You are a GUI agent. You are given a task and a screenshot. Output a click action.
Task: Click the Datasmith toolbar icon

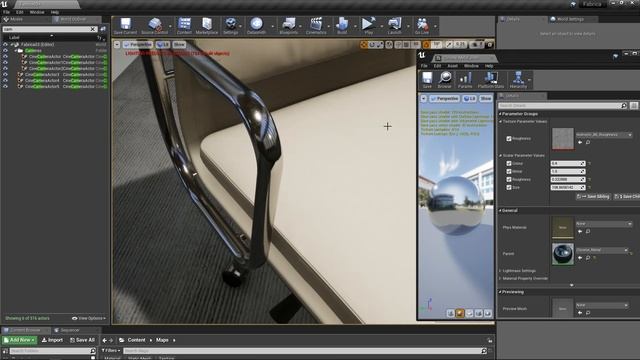click(x=256, y=26)
